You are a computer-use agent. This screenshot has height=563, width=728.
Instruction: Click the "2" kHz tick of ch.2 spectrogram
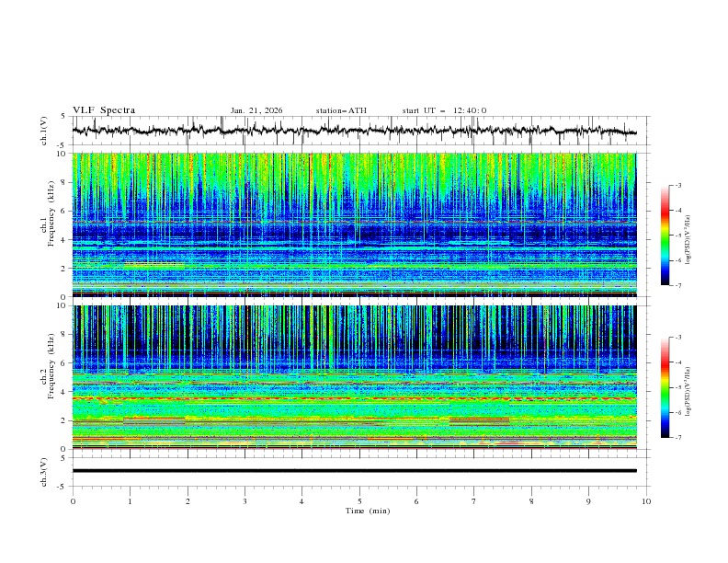point(64,420)
